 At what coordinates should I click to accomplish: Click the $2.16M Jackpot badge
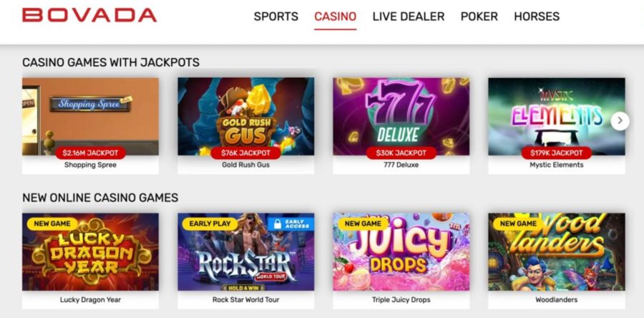[90, 153]
